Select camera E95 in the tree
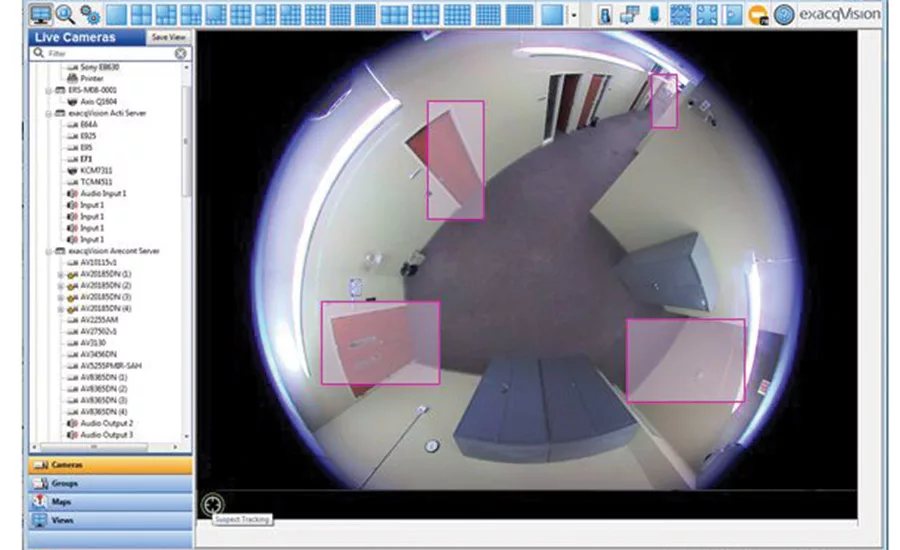This screenshot has width=900, height=550. 86,147
